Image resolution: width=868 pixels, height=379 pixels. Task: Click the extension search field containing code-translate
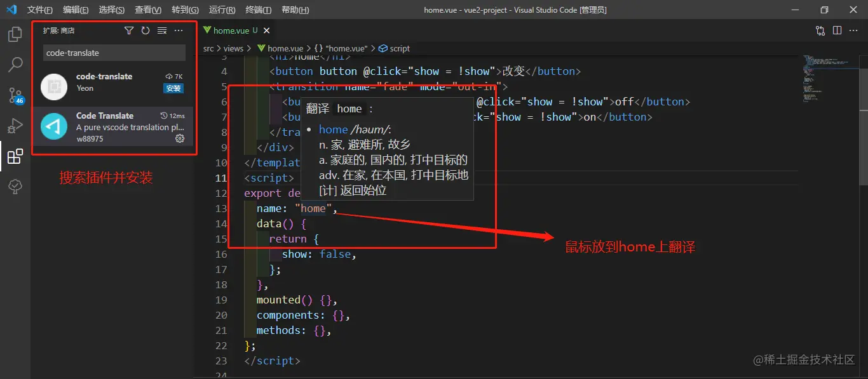(x=114, y=53)
